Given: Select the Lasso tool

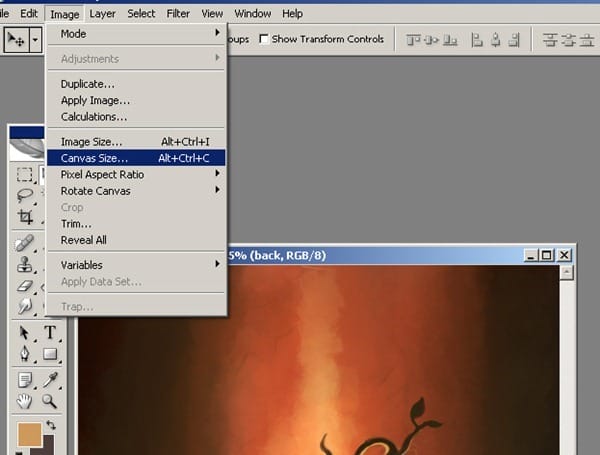Looking at the screenshot, I should [24, 195].
